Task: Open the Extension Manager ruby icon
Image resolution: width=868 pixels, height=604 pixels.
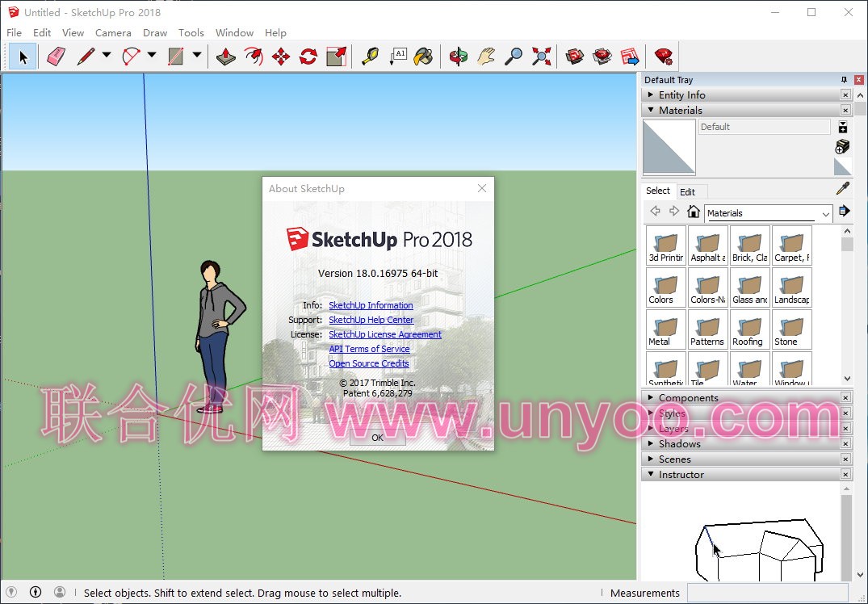Action: 663,57
